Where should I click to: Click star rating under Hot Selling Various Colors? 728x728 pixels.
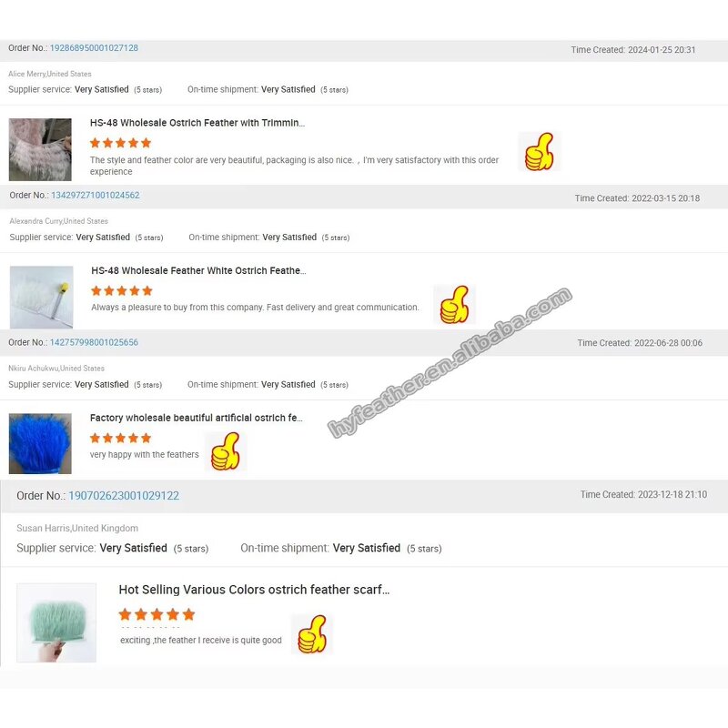157,615
